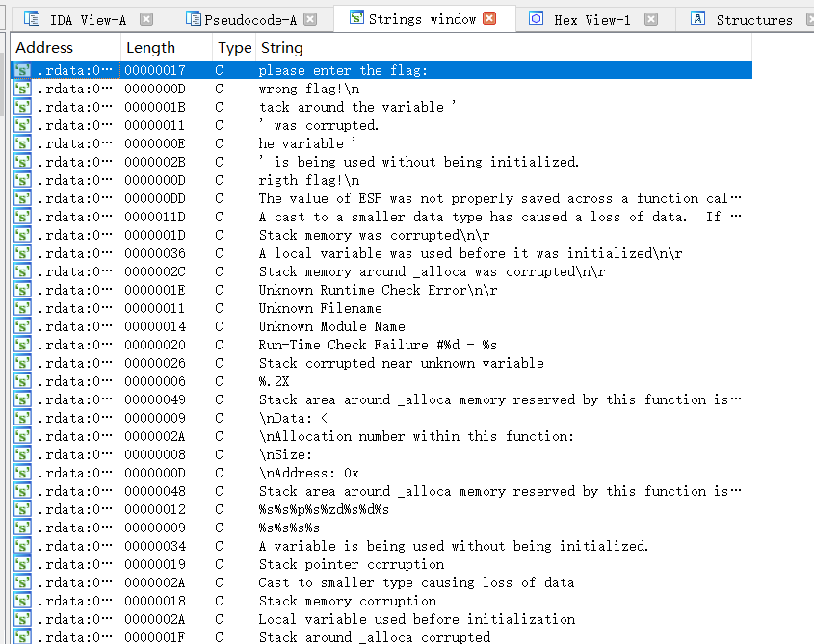Open the Structures tab
The height and width of the screenshot is (644, 814).
click(x=753, y=19)
